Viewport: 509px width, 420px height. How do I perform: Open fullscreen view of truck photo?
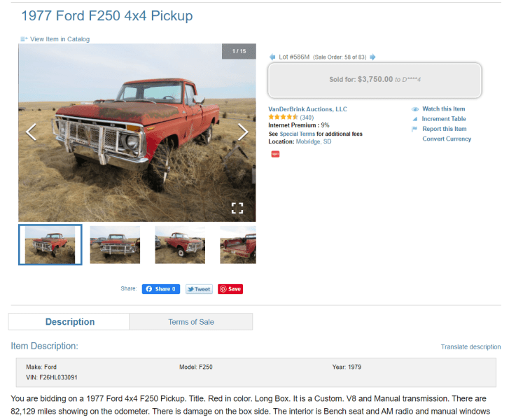[x=237, y=208]
